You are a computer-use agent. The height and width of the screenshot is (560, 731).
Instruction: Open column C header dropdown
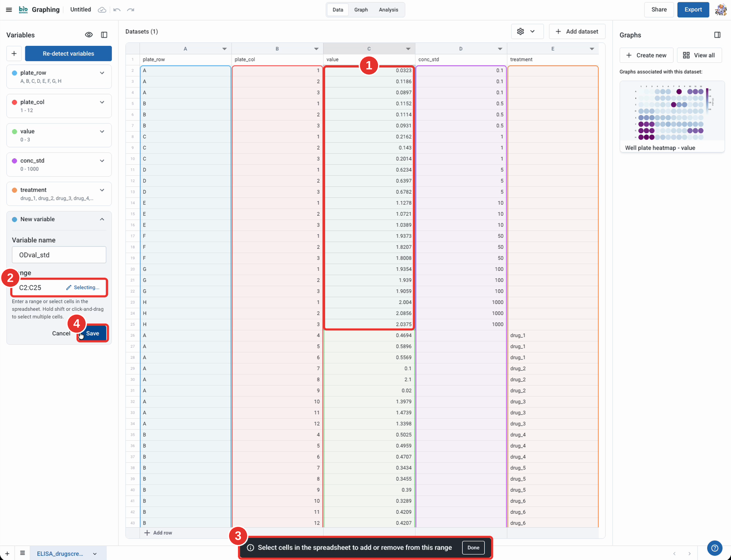408,49
